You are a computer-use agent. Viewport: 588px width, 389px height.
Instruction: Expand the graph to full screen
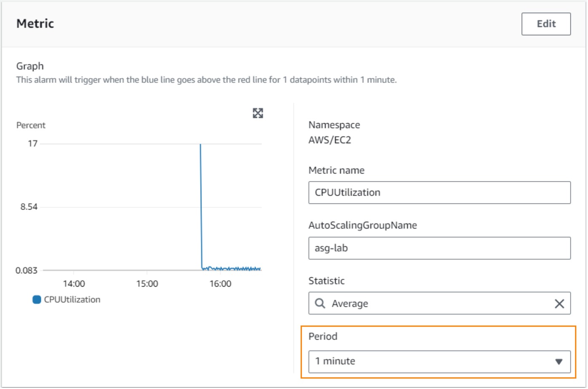tap(258, 113)
